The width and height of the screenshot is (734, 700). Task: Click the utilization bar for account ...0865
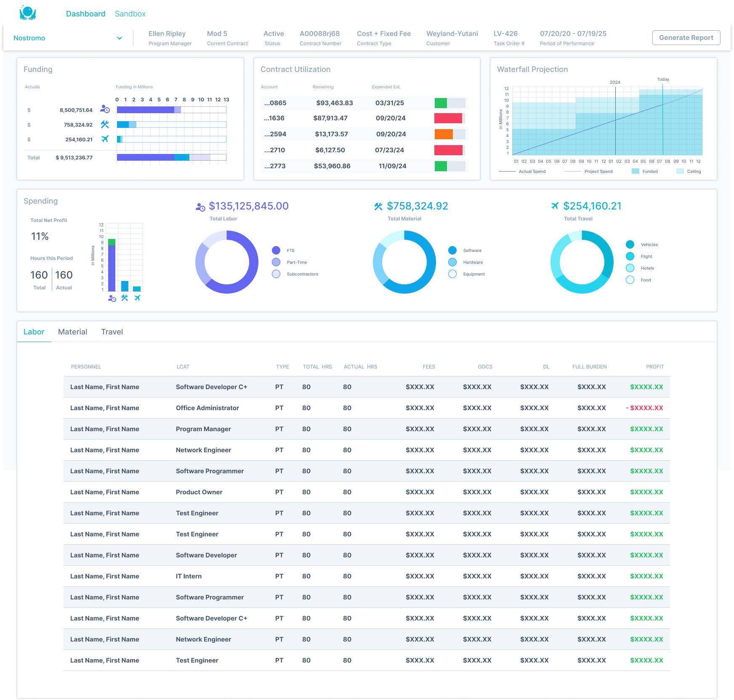(450, 103)
